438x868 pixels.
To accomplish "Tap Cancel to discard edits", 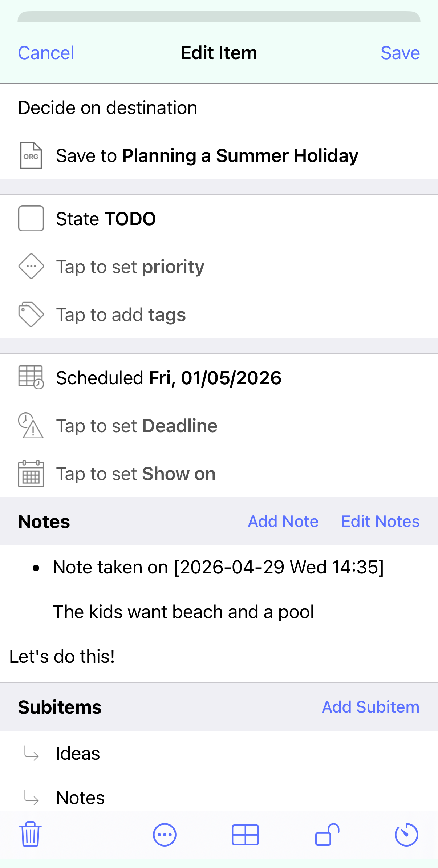I will pos(46,53).
